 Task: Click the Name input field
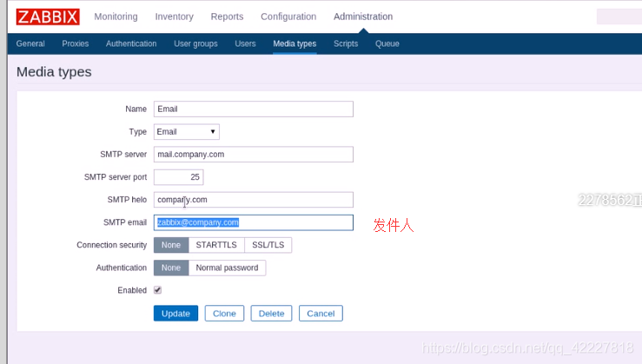(x=254, y=109)
